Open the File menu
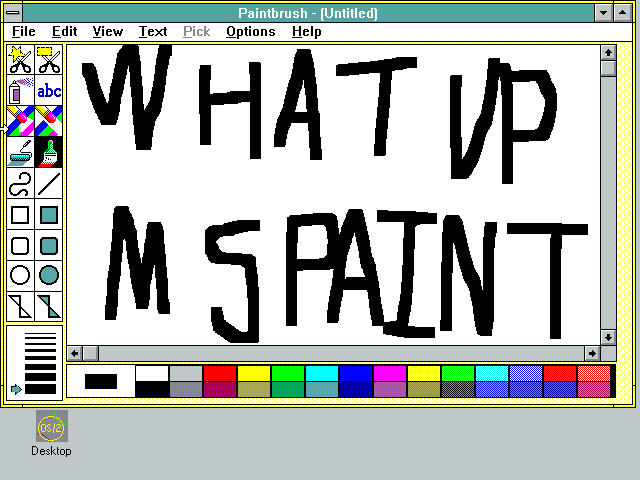 [24, 31]
